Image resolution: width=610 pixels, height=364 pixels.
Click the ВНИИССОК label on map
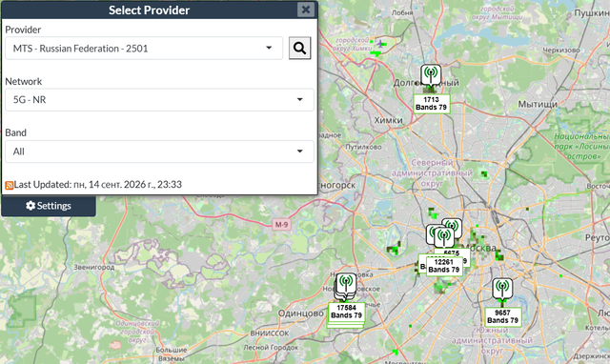coord(270,334)
